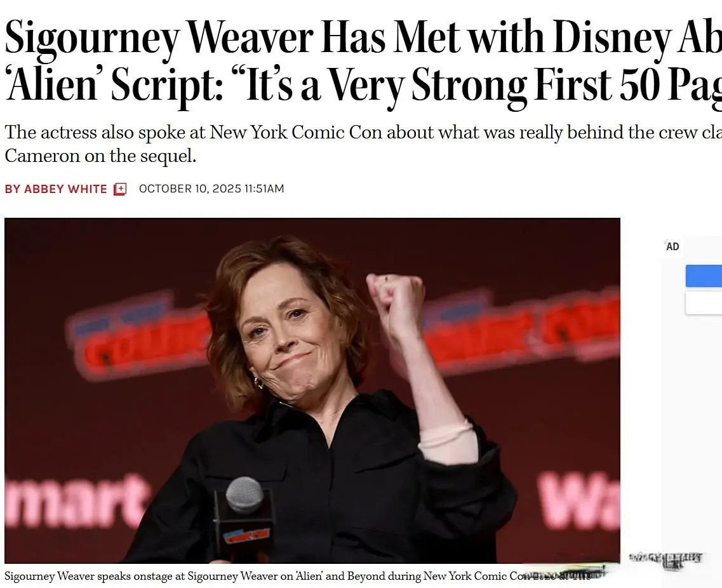Click the 11:51AM timestamp
This screenshot has height=588, width=722.
pyautogui.click(x=264, y=189)
